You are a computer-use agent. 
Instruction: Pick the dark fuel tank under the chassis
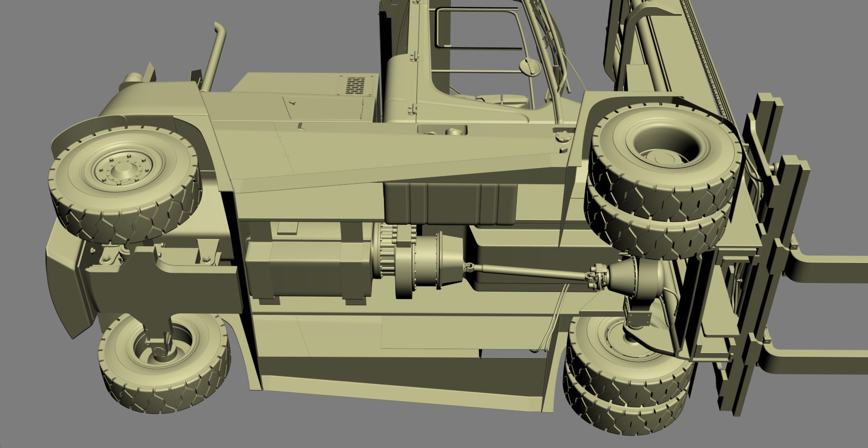450,204
